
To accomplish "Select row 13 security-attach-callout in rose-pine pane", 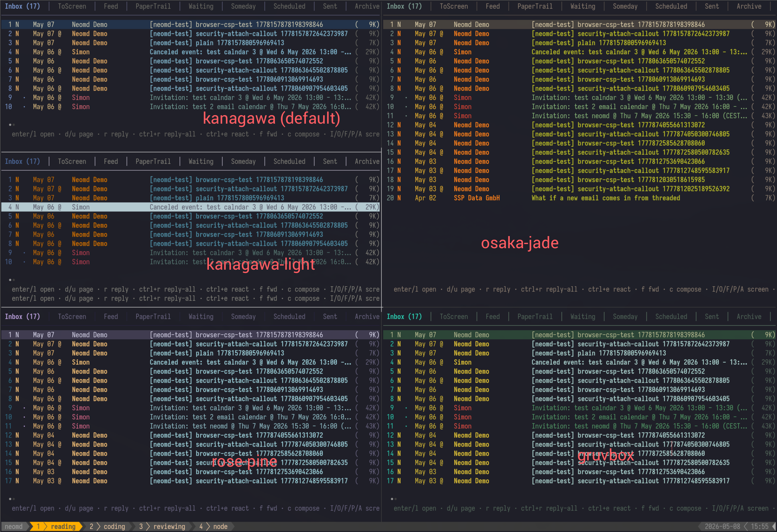I will pyautogui.click(x=191, y=445).
